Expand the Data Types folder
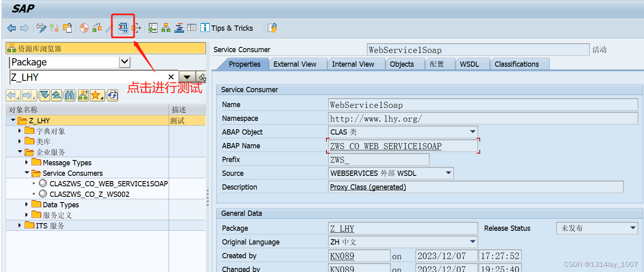This screenshot has height=272, width=644. (x=26, y=205)
